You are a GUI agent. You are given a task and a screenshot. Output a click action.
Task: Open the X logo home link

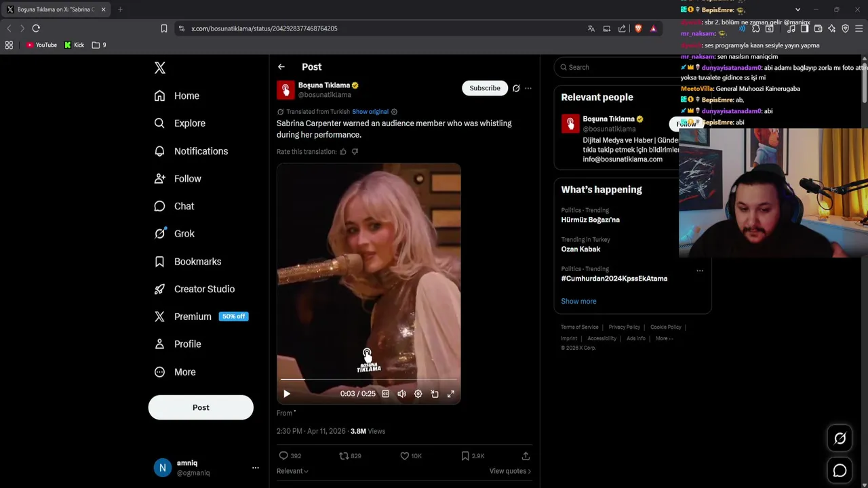coord(160,68)
